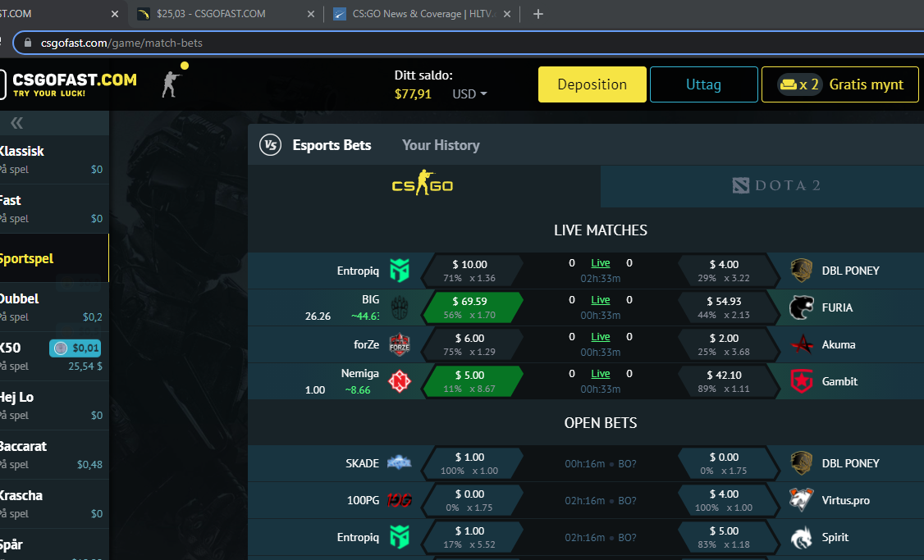Image resolution: width=924 pixels, height=560 pixels.
Task: Click the Nemiga team logo
Action: click(400, 381)
